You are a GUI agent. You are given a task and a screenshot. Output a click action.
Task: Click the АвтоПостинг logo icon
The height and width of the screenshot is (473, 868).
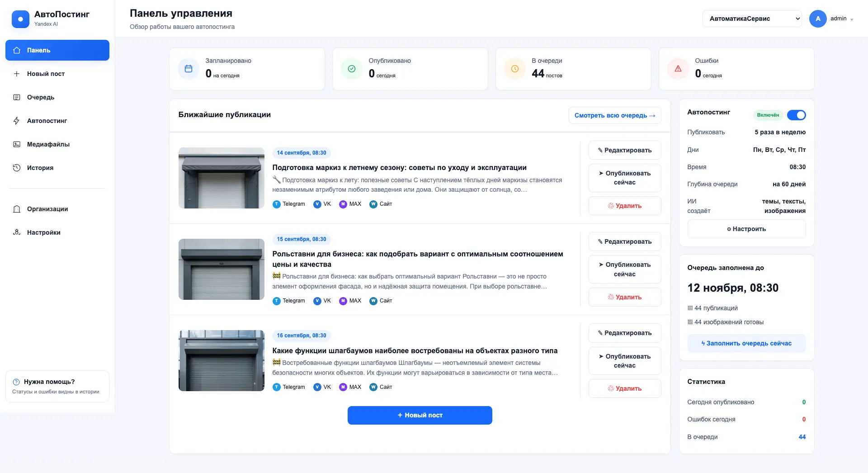click(x=20, y=19)
